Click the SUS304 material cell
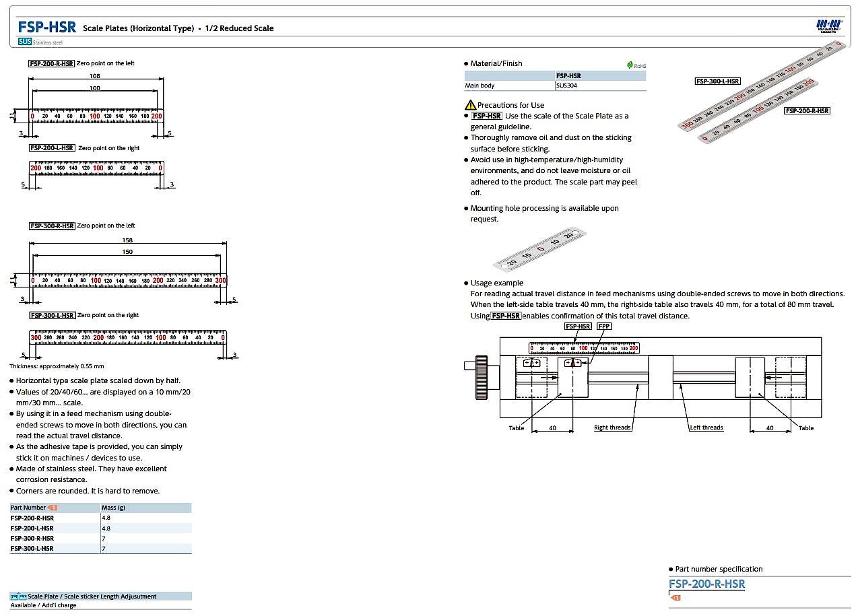The height and width of the screenshot is (616, 858). [566, 85]
